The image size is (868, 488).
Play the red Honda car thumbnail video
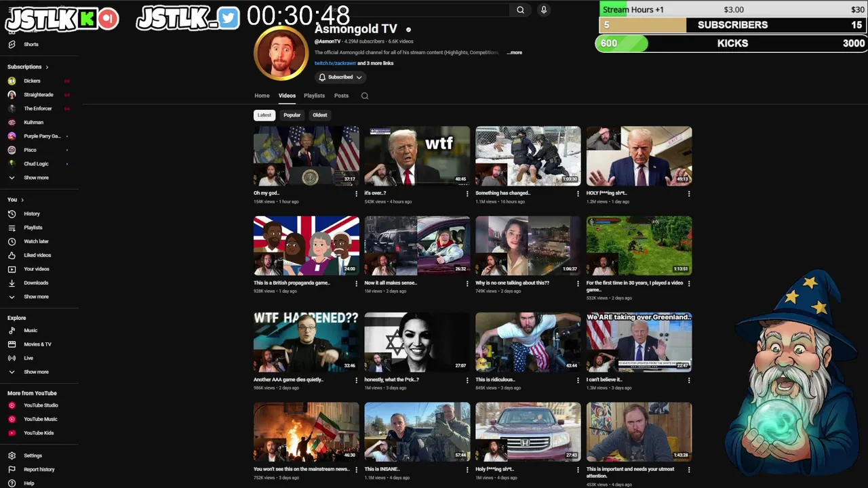[528, 432]
